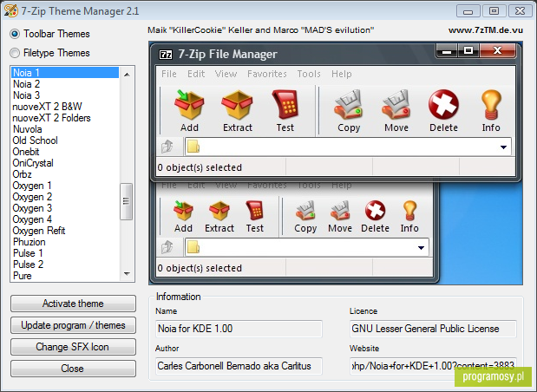Click the Change SFX Icon button

point(73,347)
